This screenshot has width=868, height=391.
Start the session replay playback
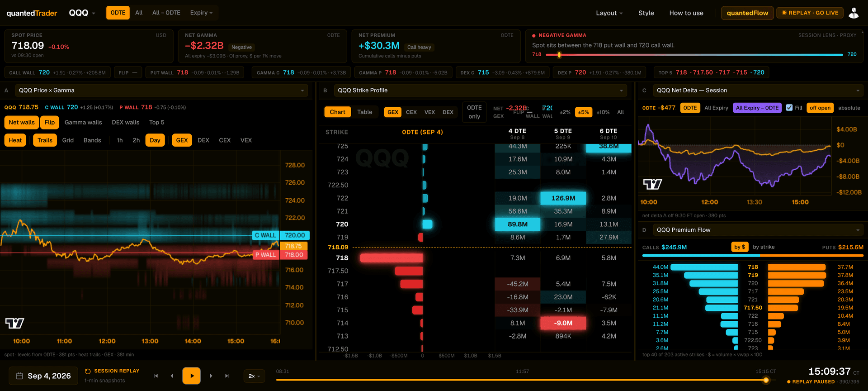[x=191, y=376]
